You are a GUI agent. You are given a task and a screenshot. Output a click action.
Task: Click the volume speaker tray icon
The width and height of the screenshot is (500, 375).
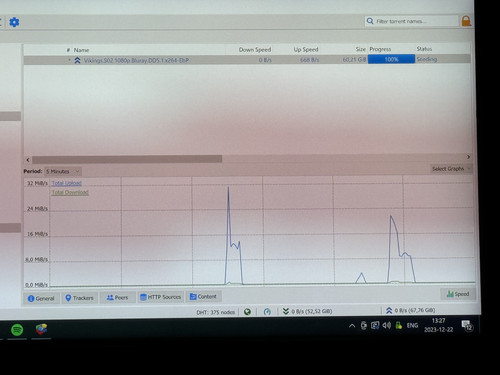387,325
